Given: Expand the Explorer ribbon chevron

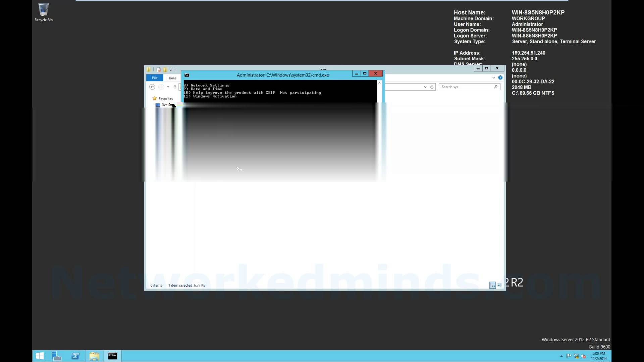Looking at the screenshot, I should (x=494, y=78).
